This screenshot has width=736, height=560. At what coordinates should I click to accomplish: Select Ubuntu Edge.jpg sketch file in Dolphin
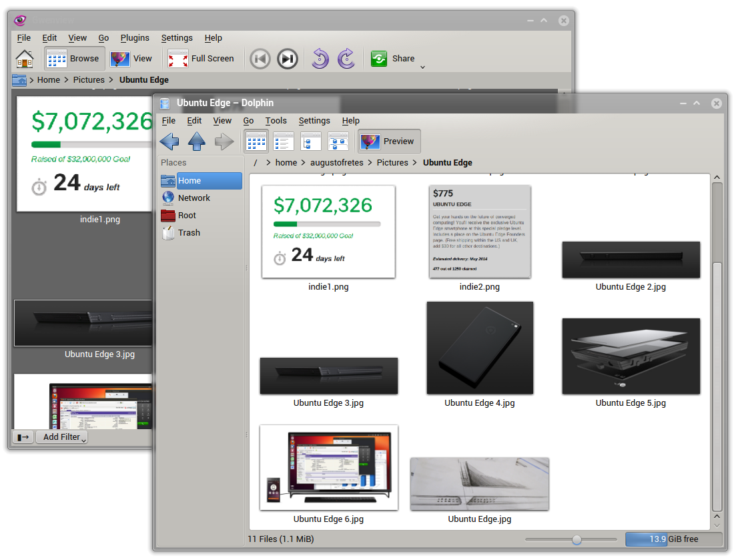click(480, 491)
